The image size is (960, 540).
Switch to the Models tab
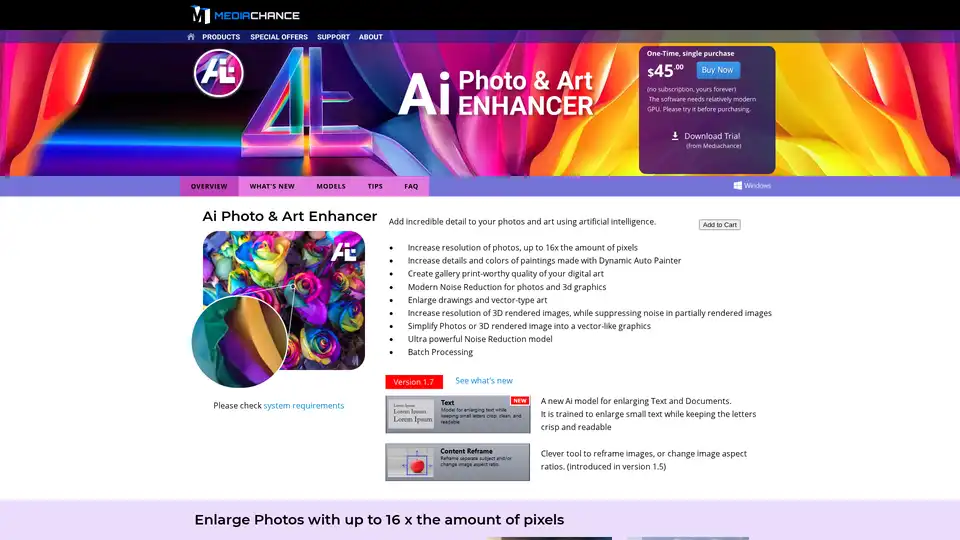(331, 186)
